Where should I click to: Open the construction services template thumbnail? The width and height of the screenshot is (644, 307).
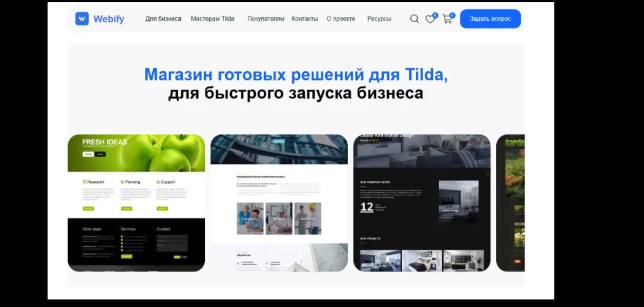tap(279, 203)
